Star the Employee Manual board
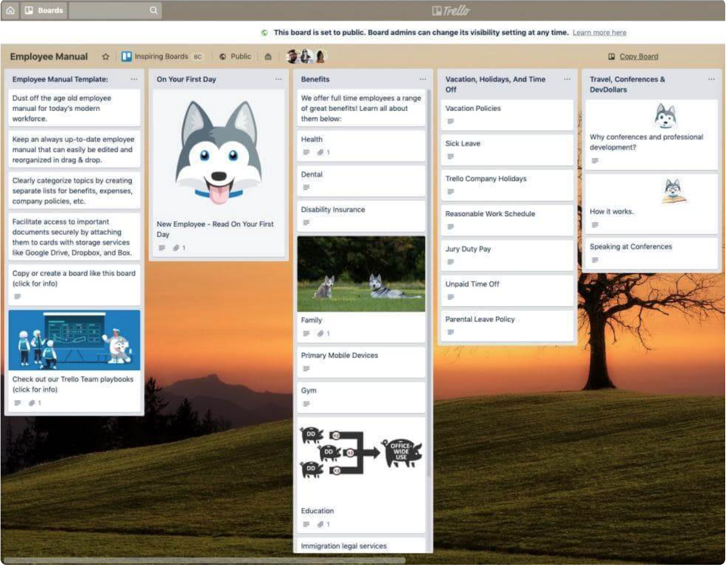 coord(106,56)
